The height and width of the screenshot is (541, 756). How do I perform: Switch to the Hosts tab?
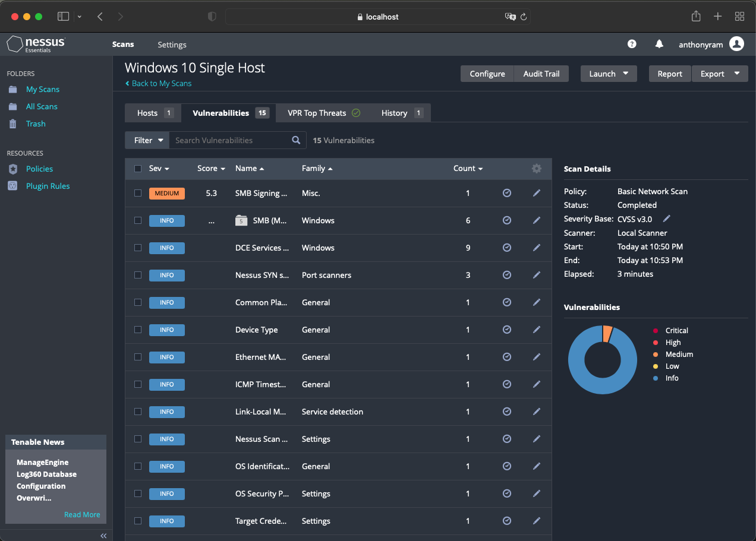coord(149,112)
